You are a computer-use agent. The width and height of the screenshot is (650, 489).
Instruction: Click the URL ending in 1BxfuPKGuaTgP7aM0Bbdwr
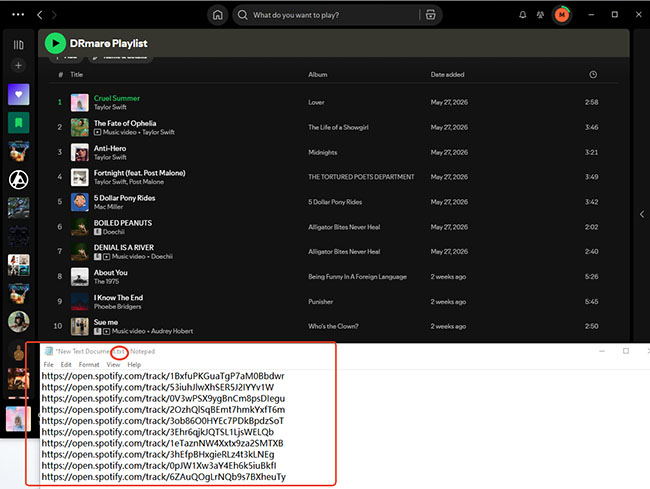[163, 376]
